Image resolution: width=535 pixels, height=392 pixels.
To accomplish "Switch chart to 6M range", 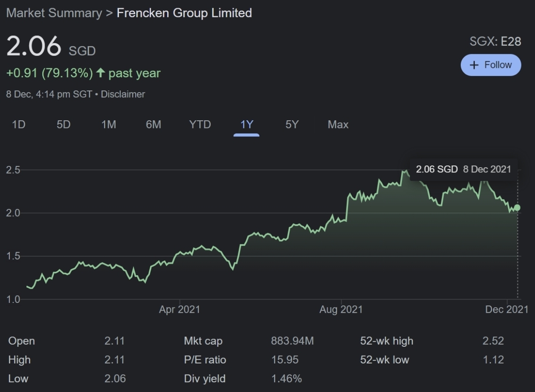I will (153, 125).
